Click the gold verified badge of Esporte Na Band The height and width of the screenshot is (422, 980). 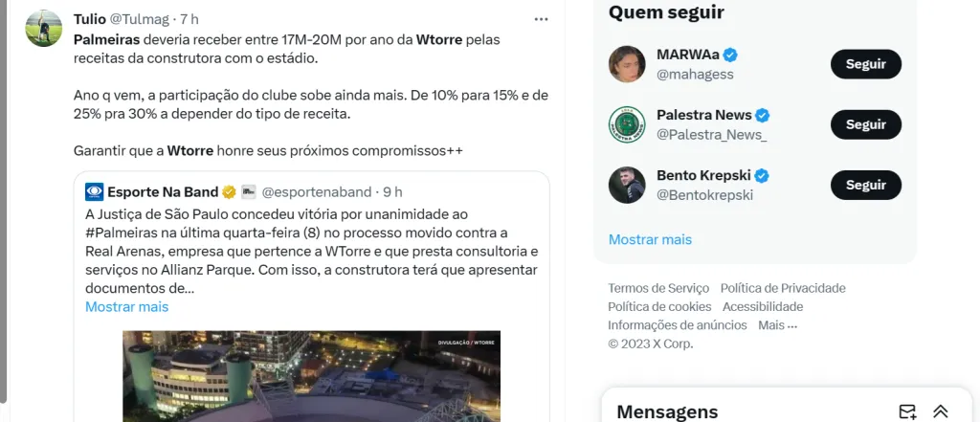230,192
